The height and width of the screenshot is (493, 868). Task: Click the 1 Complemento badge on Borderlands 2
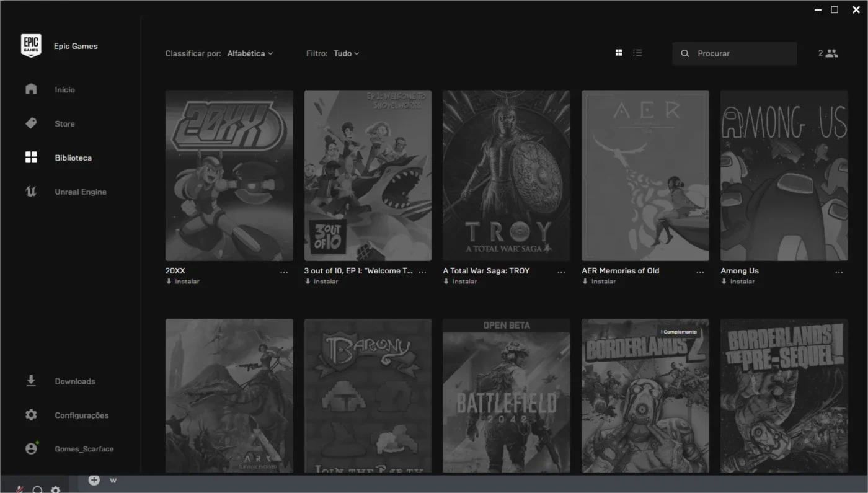679,332
